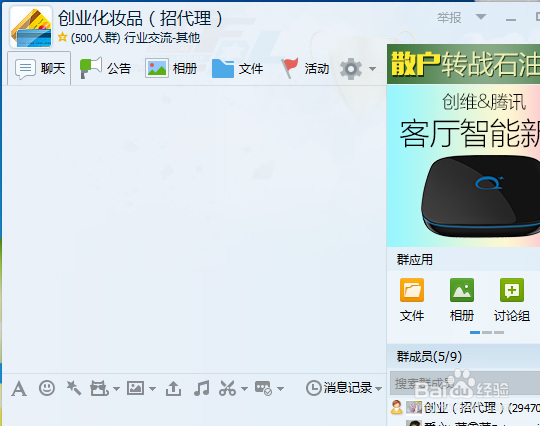Select the first group apps page indicator
This screenshot has width=540, height=426.
[475, 332]
